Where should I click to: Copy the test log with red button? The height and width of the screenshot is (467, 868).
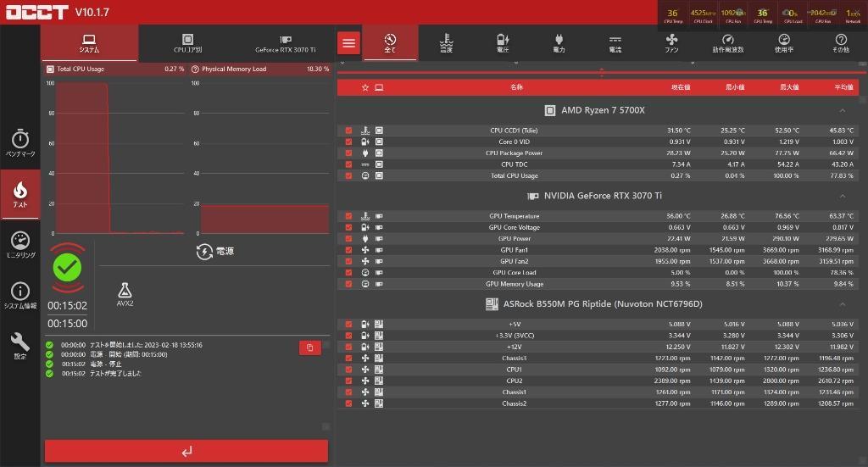pos(310,347)
